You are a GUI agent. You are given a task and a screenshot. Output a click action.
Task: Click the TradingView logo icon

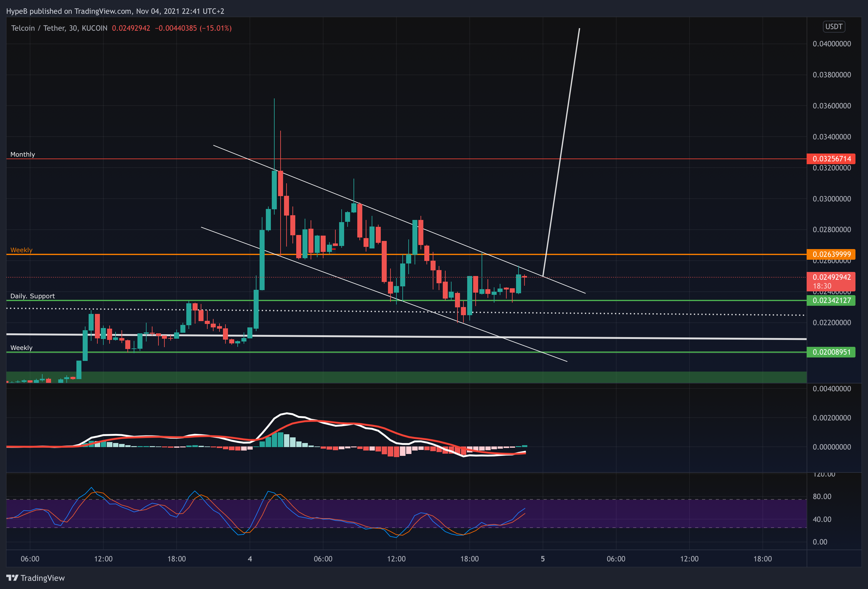click(12, 578)
